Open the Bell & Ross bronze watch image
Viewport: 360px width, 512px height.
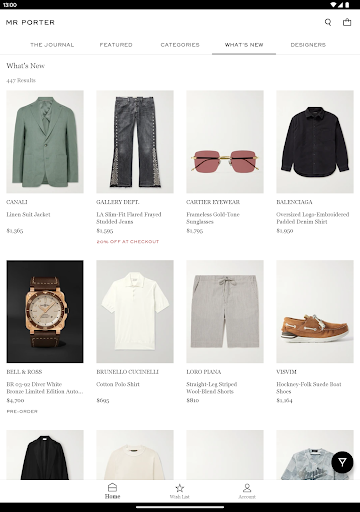click(x=45, y=312)
